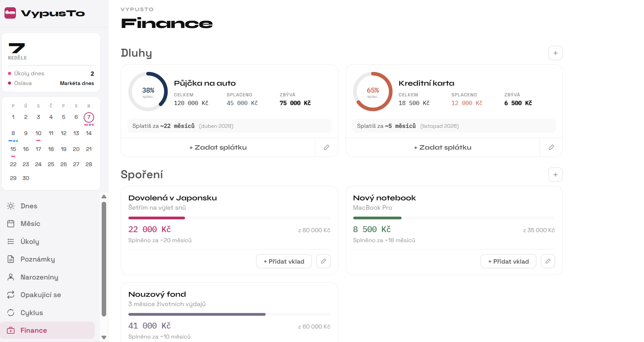This screenshot has width=644, height=342.
Task: Click Zadat splátku for Půjčka na auto
Action: click(218, 148)
